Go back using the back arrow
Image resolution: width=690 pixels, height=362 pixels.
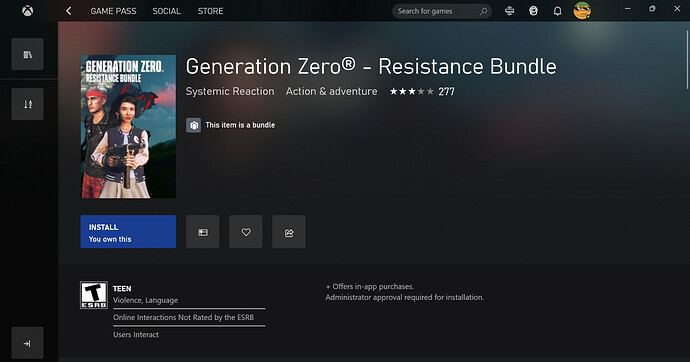(69, 11)
